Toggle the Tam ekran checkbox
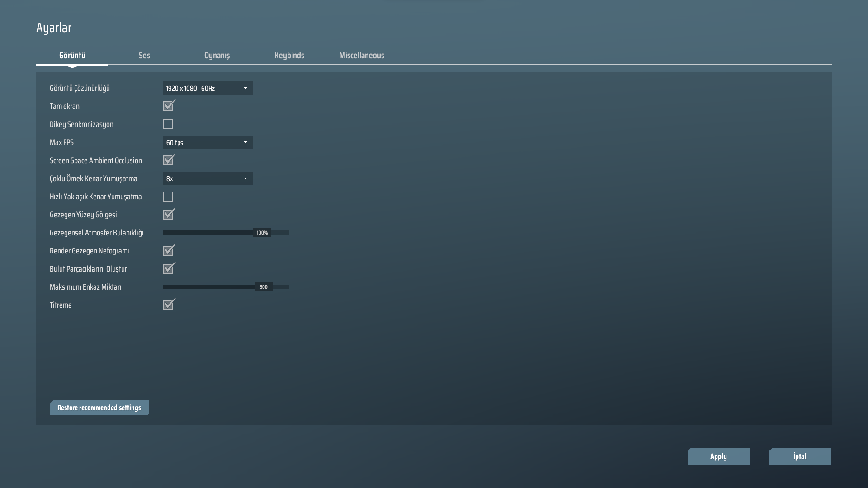 [x=168, y=106]
